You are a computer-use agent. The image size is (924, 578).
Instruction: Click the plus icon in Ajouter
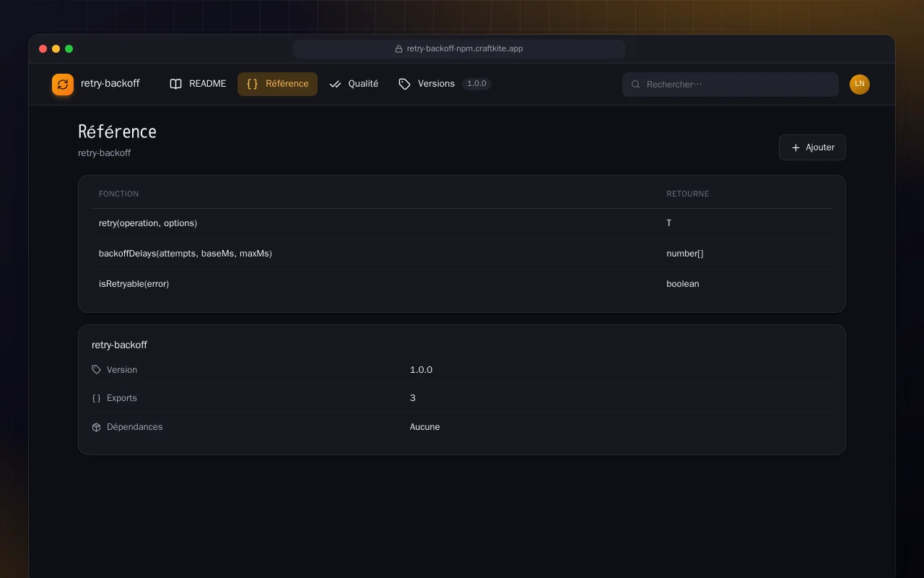pos(796,147)
